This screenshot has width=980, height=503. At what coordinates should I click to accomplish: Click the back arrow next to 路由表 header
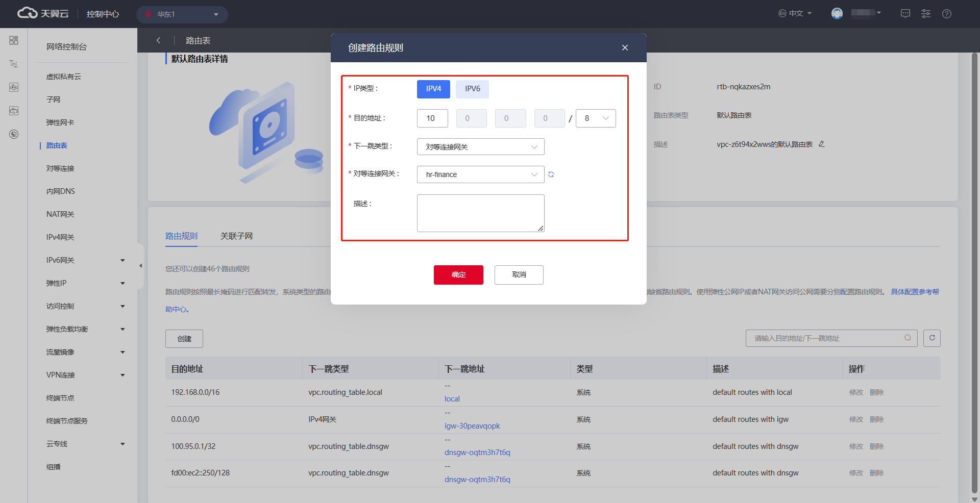tap(158, 40)
